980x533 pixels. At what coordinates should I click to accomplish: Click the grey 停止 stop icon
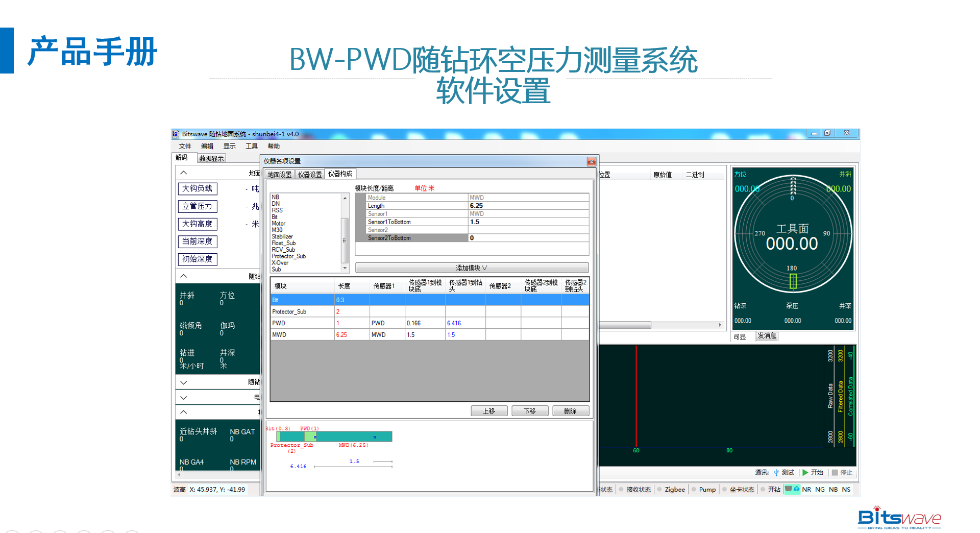[x=835, y=473]
